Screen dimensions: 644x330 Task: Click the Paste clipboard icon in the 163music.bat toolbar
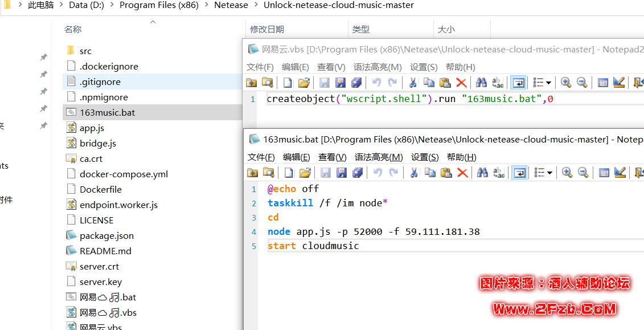click(x=446, y=173)
